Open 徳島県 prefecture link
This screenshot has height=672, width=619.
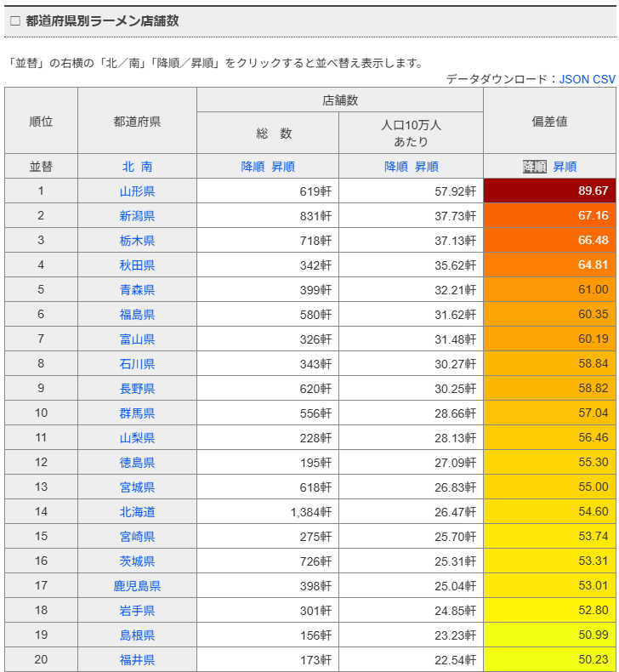click(x=137, y=463)
